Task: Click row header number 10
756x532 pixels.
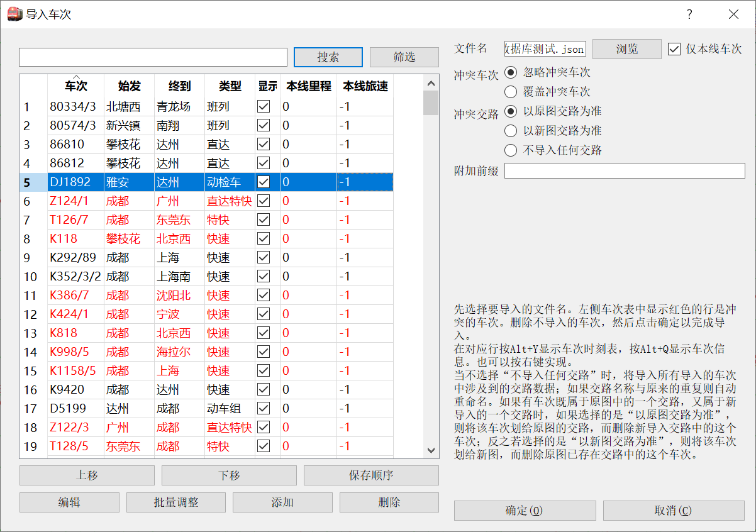Action: [x=33, y=277]
